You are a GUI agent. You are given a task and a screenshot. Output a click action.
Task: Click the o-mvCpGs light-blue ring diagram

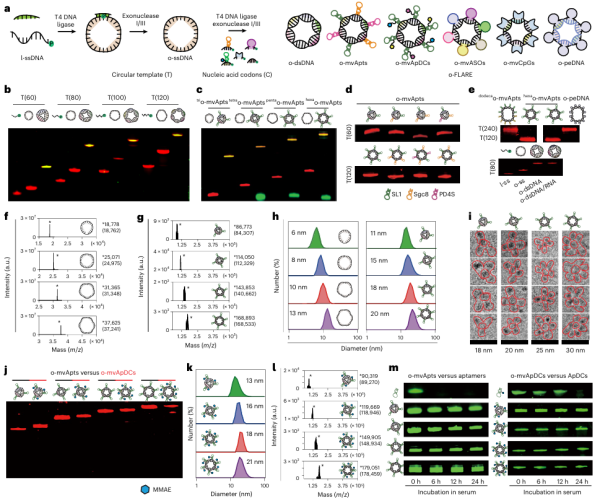click(x=518, y=33)
